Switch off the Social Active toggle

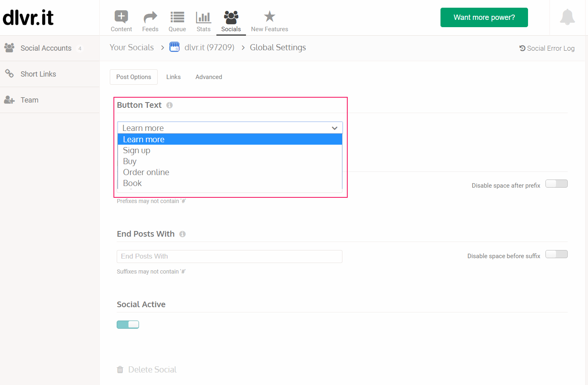[x=128, y=324]
